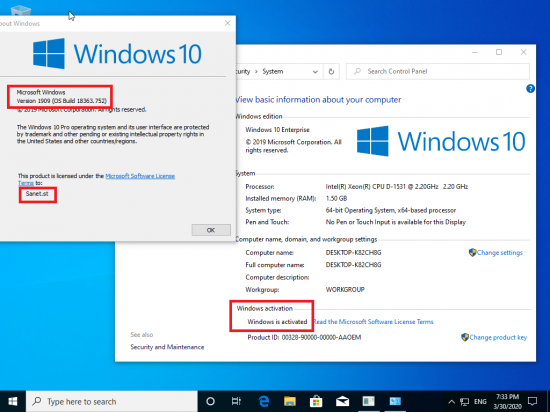Click the Windows 10 Enterprise edition text

(277, 130)
